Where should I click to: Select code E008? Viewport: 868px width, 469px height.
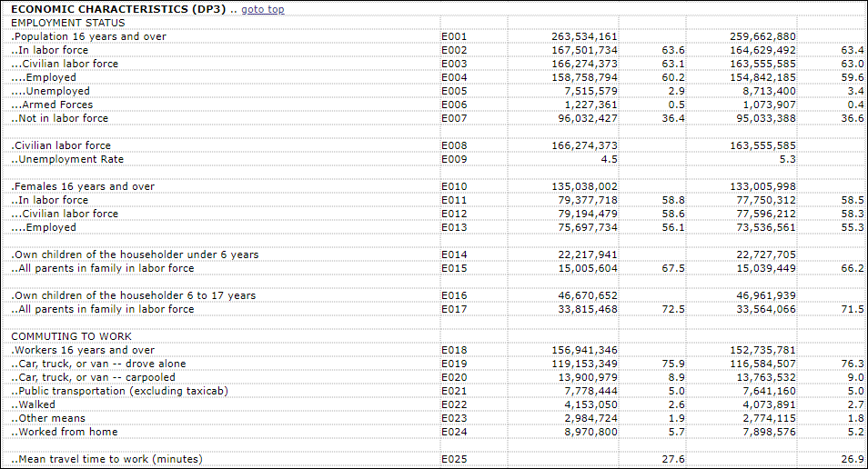[454, 145]
